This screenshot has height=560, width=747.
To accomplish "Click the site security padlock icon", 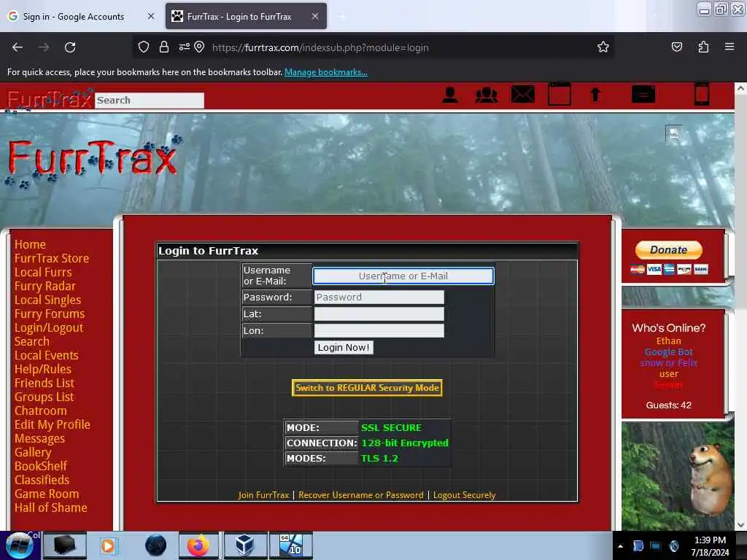I will 164,47.
